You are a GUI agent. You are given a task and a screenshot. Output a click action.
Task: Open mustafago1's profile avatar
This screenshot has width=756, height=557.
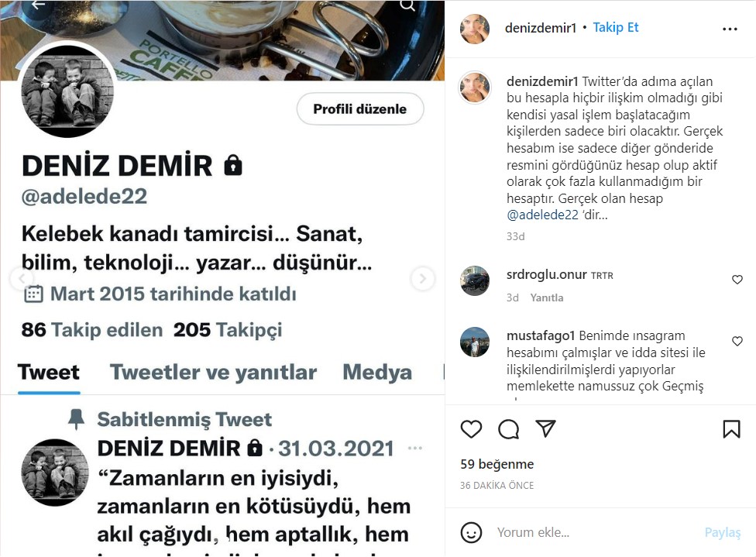point(474,342)
